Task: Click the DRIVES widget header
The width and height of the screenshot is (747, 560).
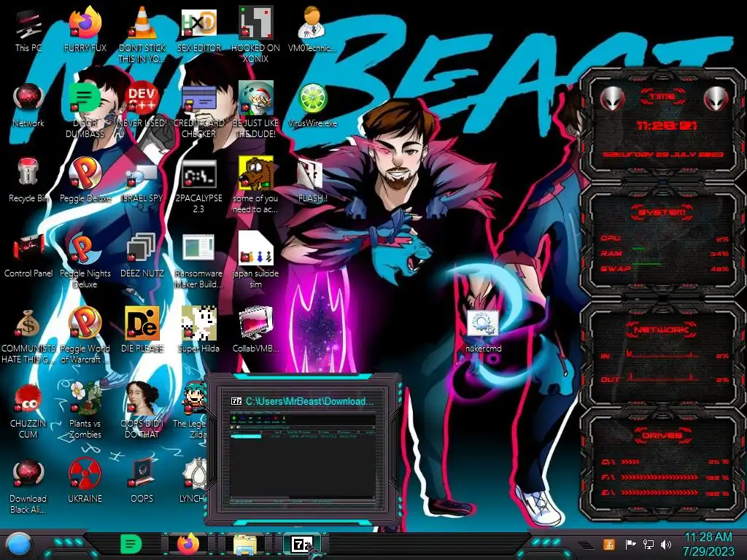Action: tap(662, 435)
